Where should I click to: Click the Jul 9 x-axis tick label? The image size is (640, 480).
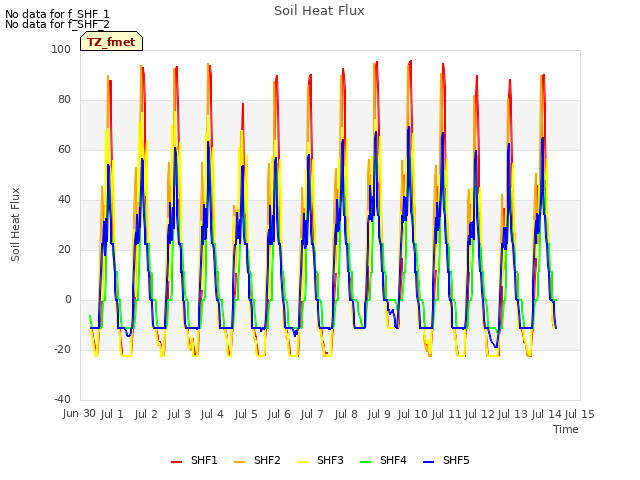point(379,414)
